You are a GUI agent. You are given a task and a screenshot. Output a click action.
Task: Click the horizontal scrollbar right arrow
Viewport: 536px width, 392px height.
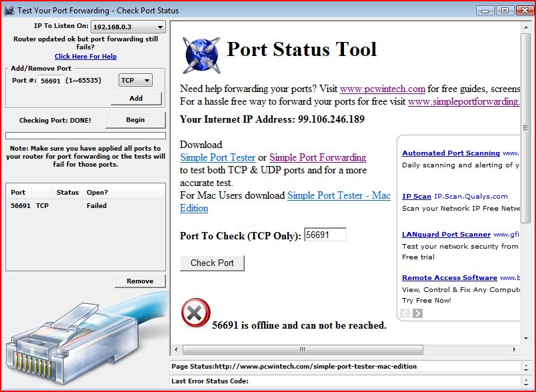click(514, 349)
